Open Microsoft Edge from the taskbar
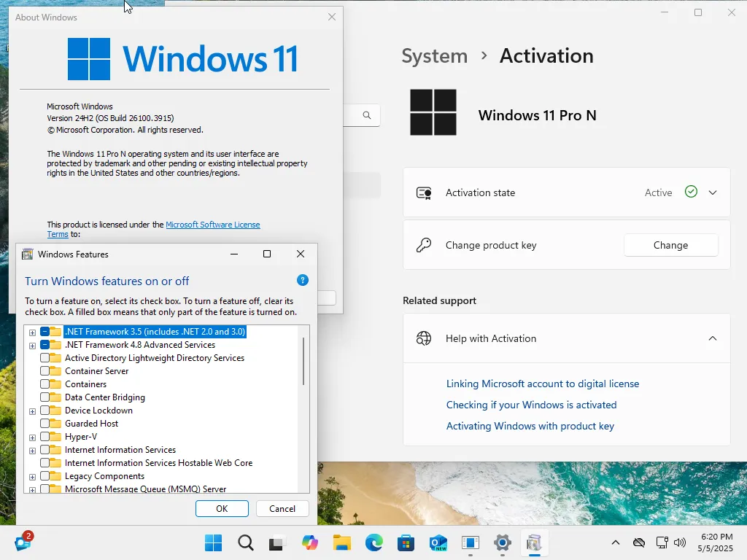The height and width of the screenshot is (560, 747). tap(374, 542)
